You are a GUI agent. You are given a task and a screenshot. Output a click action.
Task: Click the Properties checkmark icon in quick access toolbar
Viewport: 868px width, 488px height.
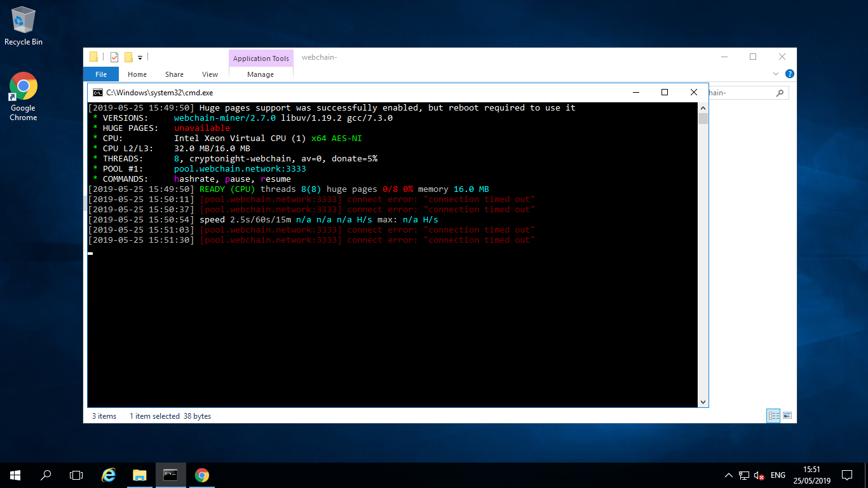tap(114, 57)
